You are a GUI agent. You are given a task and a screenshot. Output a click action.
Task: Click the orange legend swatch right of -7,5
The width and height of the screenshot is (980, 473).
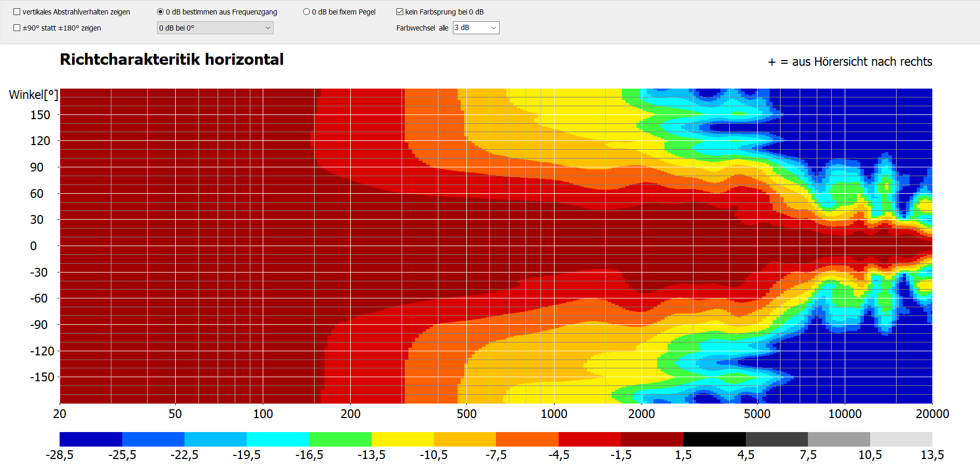coord(527,439)
